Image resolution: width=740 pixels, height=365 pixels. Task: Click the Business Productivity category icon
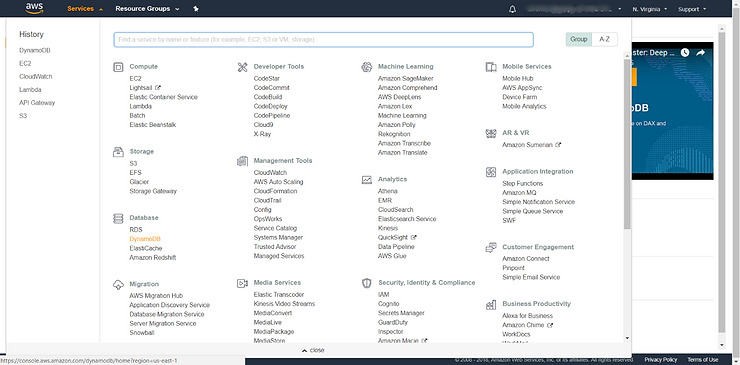(x=491, y=305)
